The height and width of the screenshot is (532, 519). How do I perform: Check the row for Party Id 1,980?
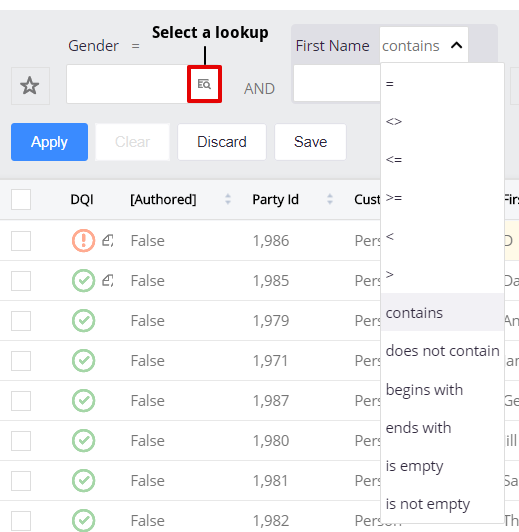pos(21,441)
